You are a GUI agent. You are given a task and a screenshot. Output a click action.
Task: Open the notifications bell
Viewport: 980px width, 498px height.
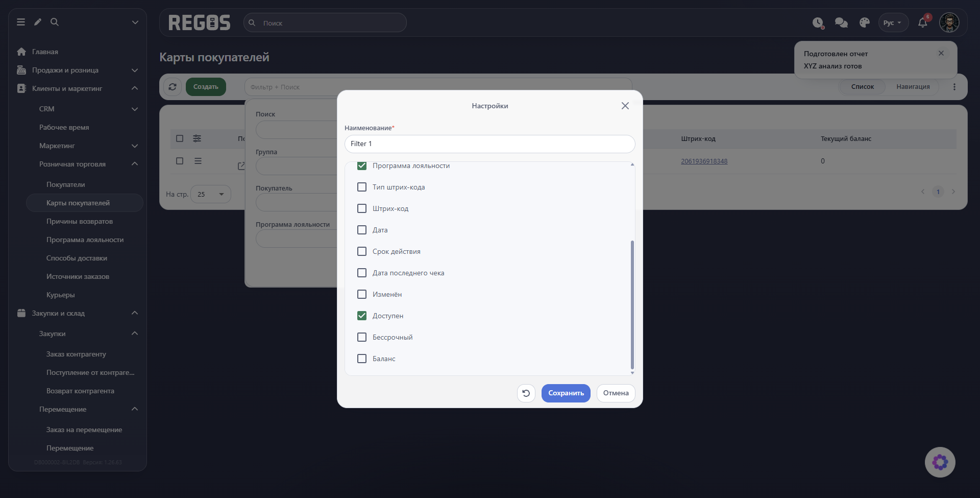[923, 23]
